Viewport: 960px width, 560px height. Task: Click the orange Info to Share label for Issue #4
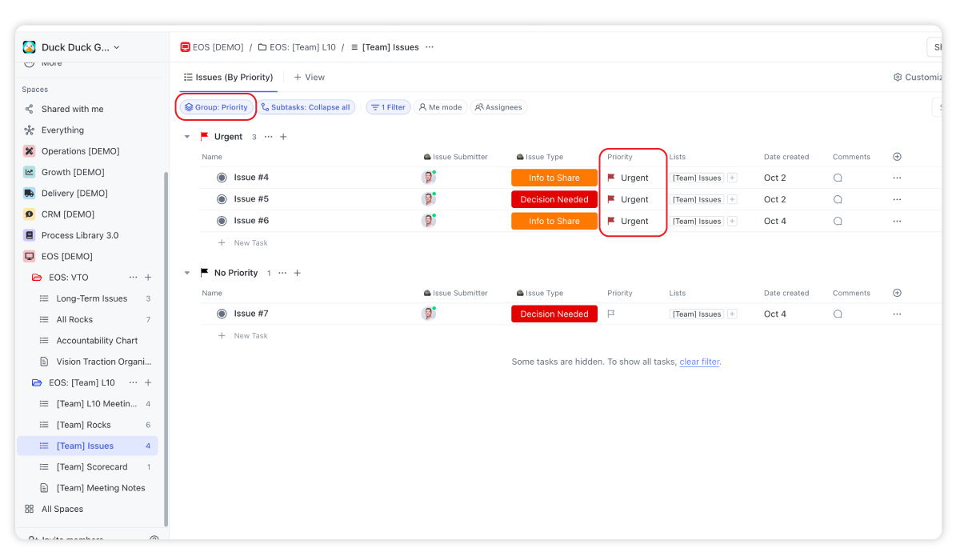[554, 178]
